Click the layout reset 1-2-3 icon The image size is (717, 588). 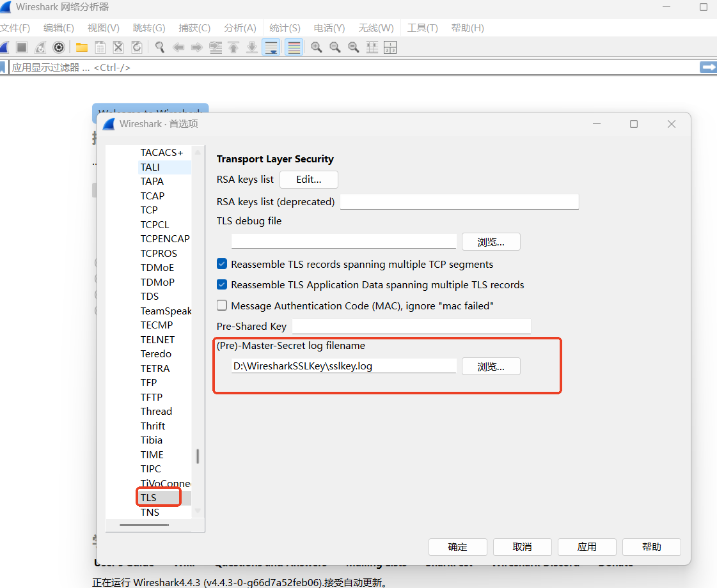coord(391,47)
